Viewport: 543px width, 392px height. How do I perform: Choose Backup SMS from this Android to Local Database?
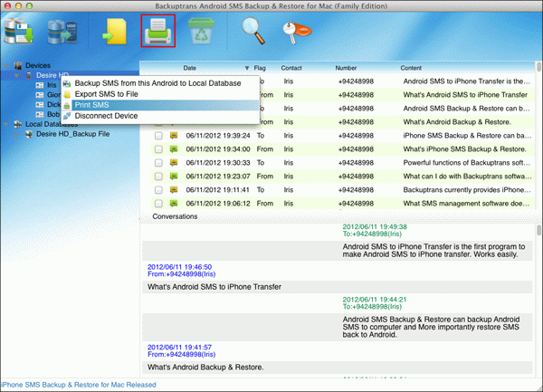click(157, 83)
